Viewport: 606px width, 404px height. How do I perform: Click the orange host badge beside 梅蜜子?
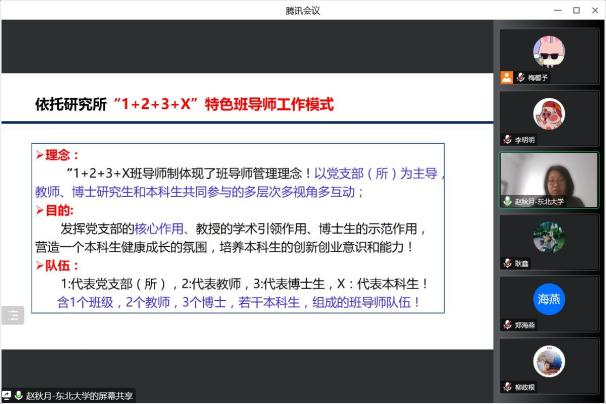click(x=508, y=77)
